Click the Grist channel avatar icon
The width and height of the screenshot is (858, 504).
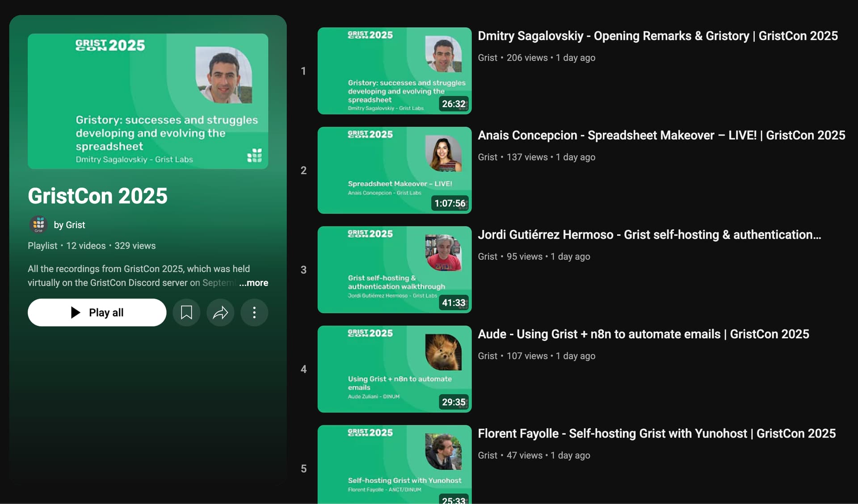[x=39, y=224]
